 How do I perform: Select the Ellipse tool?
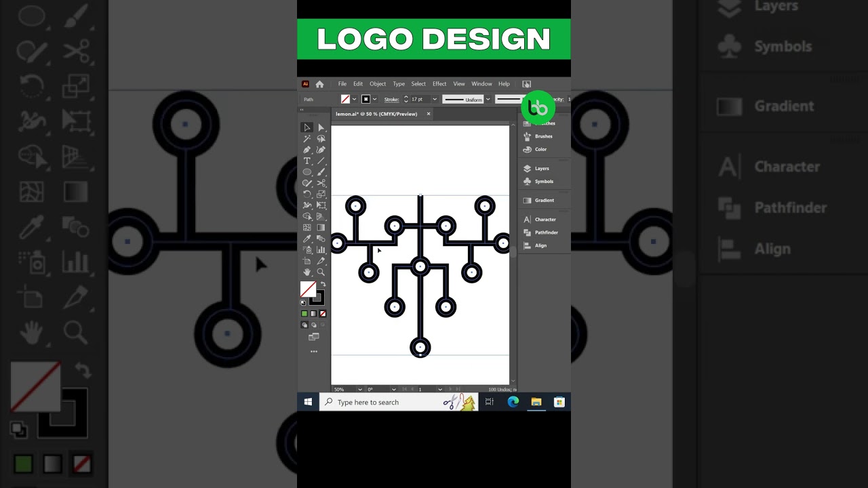click(x=307, y=171)
